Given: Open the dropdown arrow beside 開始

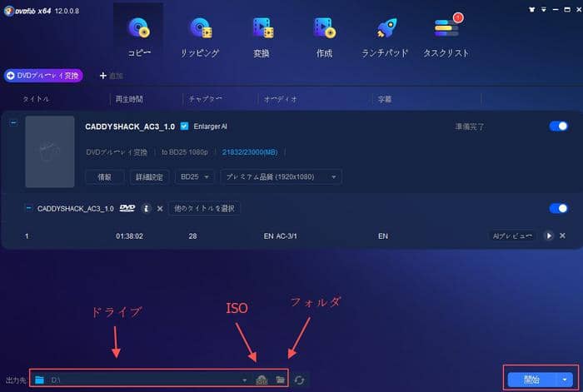Looking at the screenshot, I should pos(565,380).
